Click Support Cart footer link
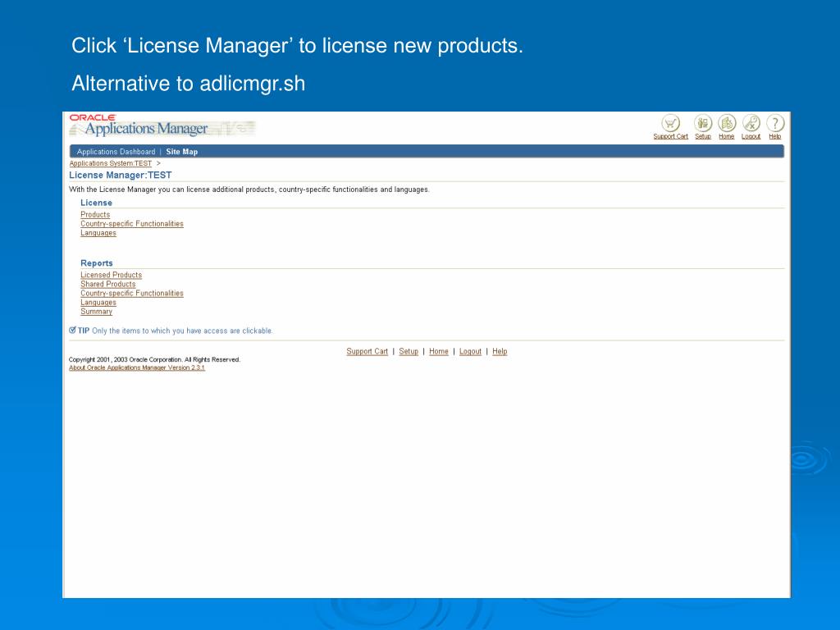This screenshot has height=630, width=840. pos(367,351)
